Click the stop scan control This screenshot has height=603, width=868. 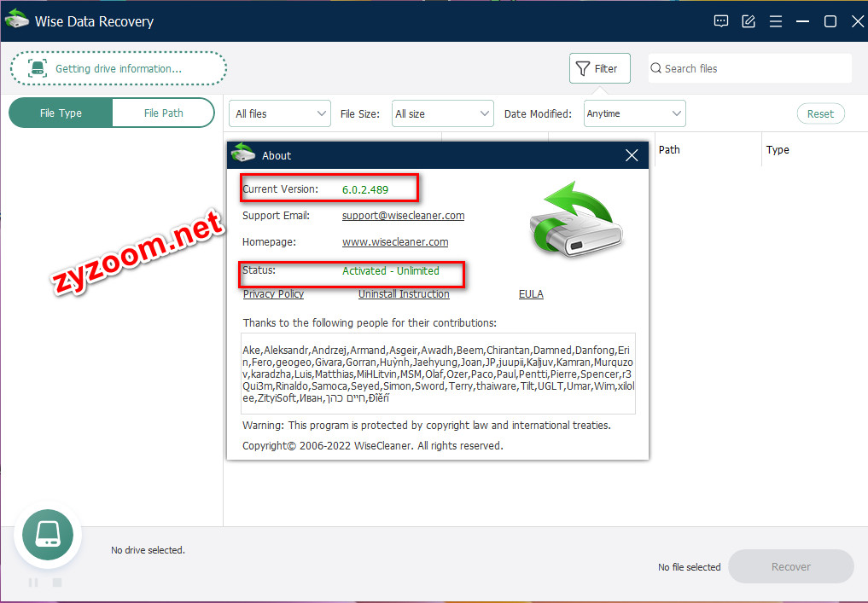coord(57,583)
